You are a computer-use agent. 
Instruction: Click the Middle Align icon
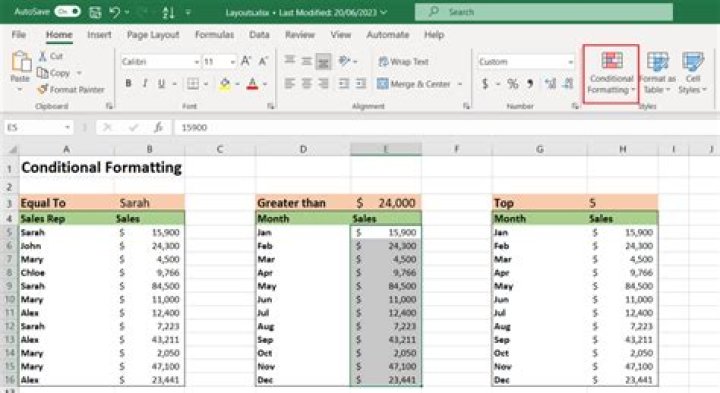306,61
